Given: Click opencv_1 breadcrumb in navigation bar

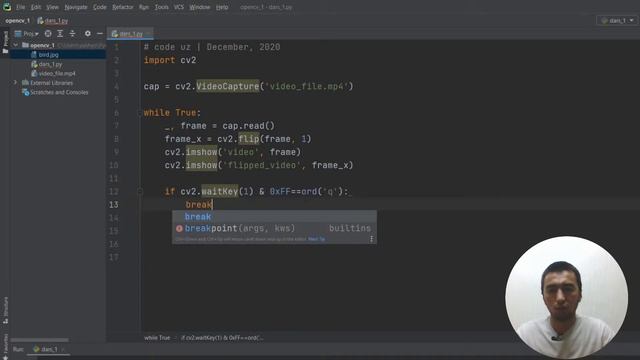Looking at the screenshot, I should click(x=18, y=20).
